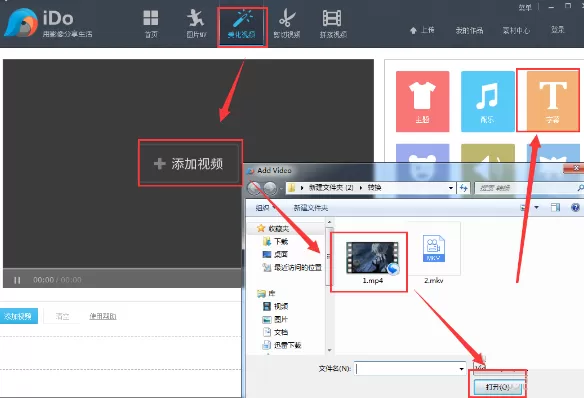Image resolution: width=584 pixels, height=398 pixels.
Task: Click the 上传 upload arrow button
Action: pos(422,30)
